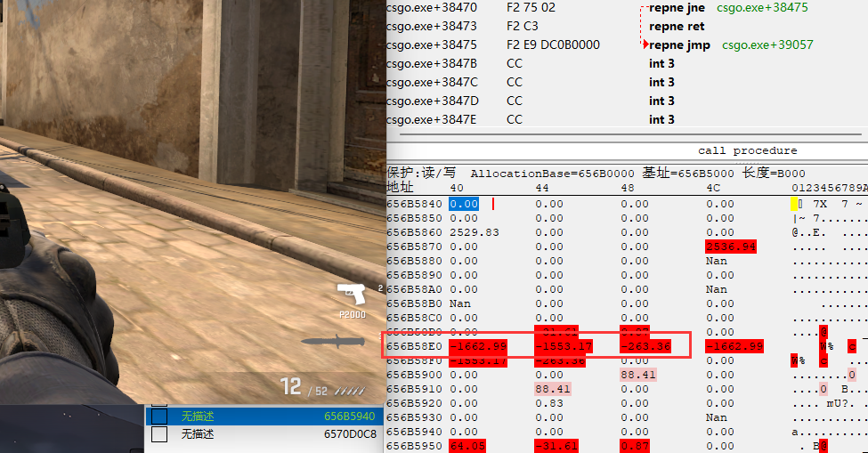The width and height of the screenshot is (868, 453).
Task: Click the 'call procedure' comment text
Action: (747, 150)
